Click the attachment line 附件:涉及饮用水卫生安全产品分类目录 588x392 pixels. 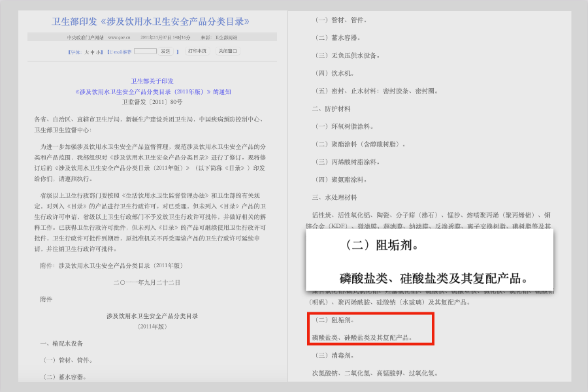111,266
